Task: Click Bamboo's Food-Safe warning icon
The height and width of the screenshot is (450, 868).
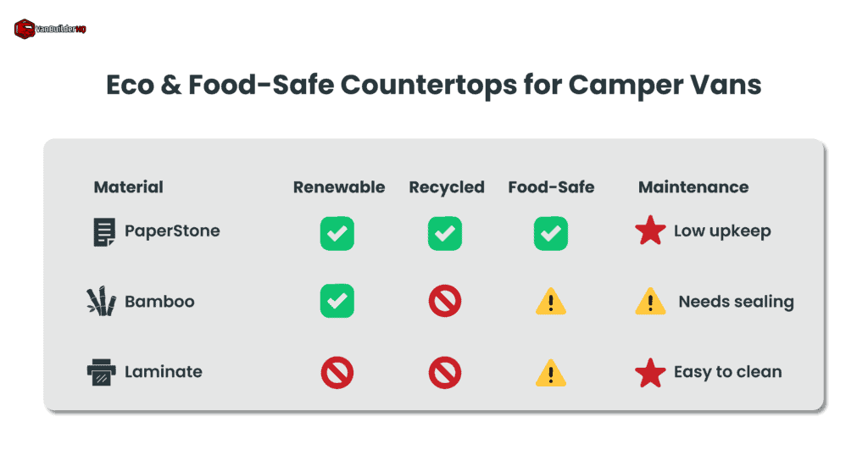Action: 550,301
